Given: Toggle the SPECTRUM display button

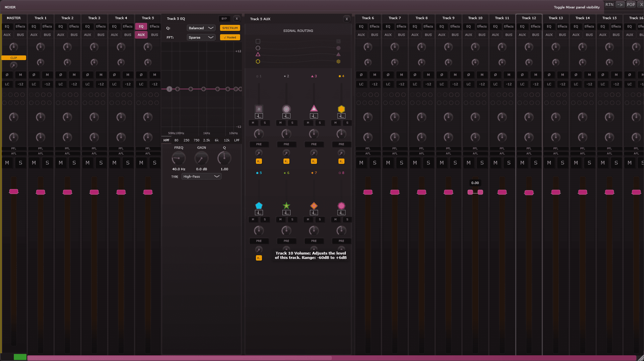Looking at the screenshot, I should tap(230, 28).
